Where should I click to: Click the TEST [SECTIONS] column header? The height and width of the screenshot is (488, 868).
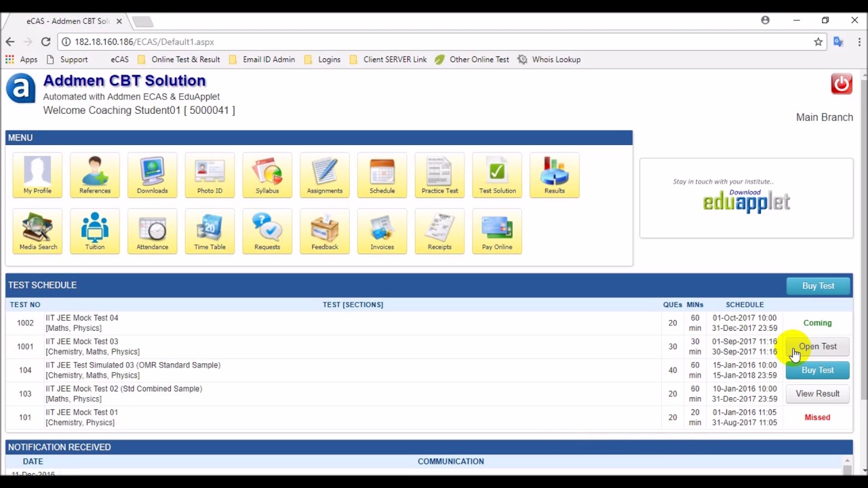tap(353, 305)
